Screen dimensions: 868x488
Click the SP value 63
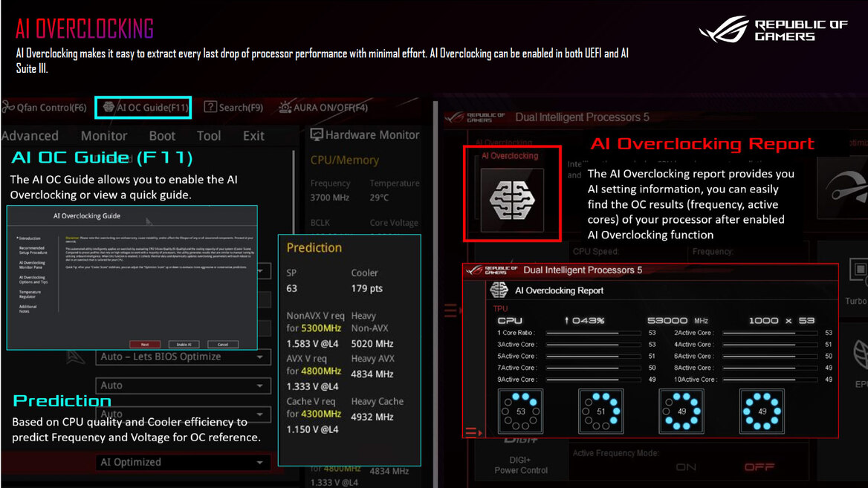pos(292,288)
